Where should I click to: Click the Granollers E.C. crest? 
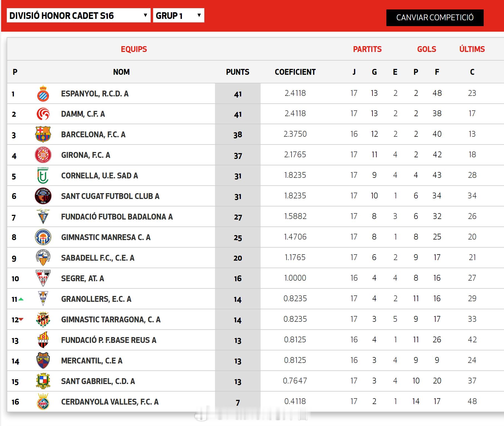(43, 299)
